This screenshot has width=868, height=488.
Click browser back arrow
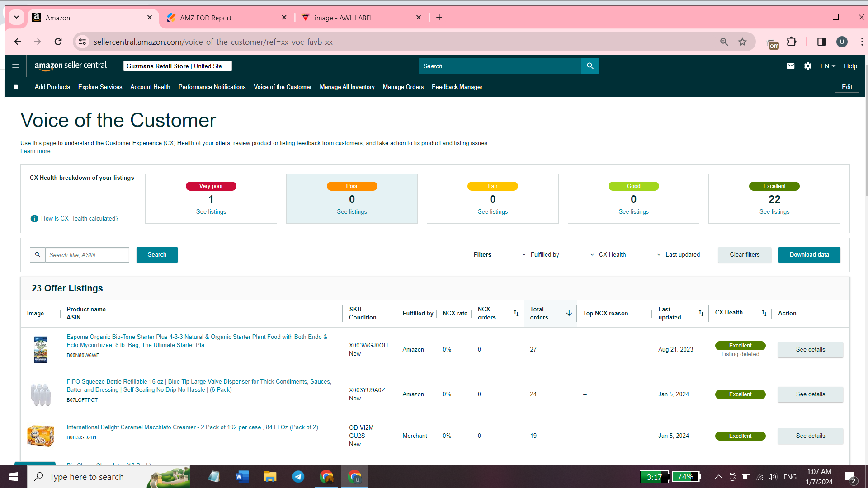coord(18,42)
